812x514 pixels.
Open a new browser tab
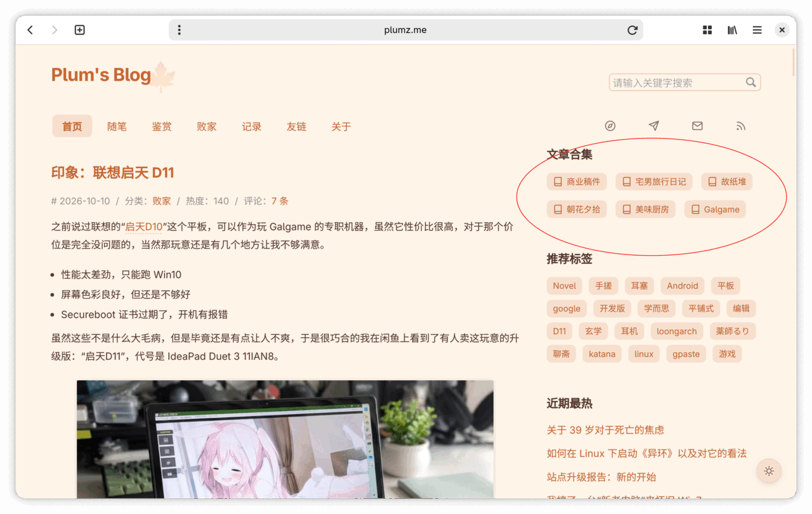(79, 30)
